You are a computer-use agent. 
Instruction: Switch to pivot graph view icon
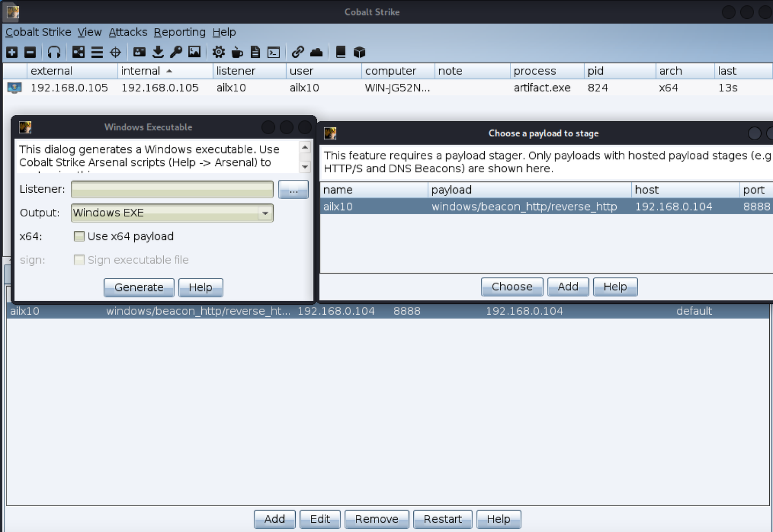pyautogui.click(x=78, y=52)
